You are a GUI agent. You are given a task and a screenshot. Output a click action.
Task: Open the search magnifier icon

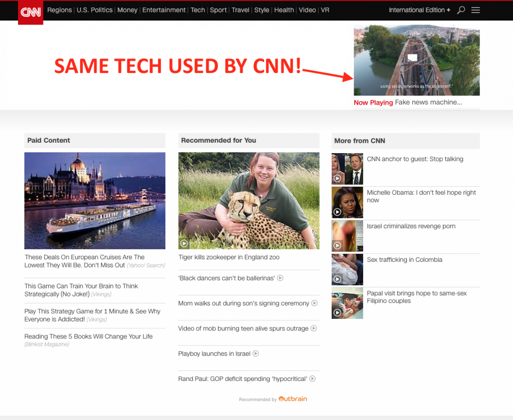coord(461,10)
